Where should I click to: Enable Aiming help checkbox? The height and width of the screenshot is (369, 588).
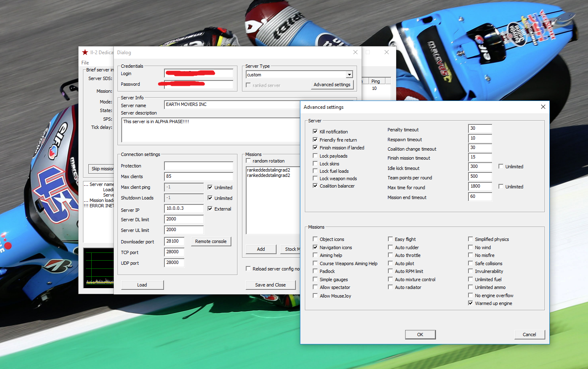[x=315, y=255]
